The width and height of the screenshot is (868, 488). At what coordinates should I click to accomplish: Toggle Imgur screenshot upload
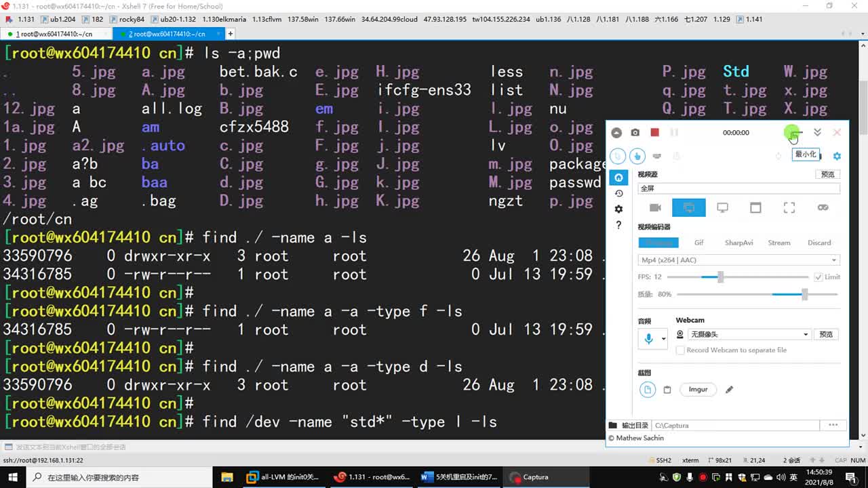click(x=698, y=390)
